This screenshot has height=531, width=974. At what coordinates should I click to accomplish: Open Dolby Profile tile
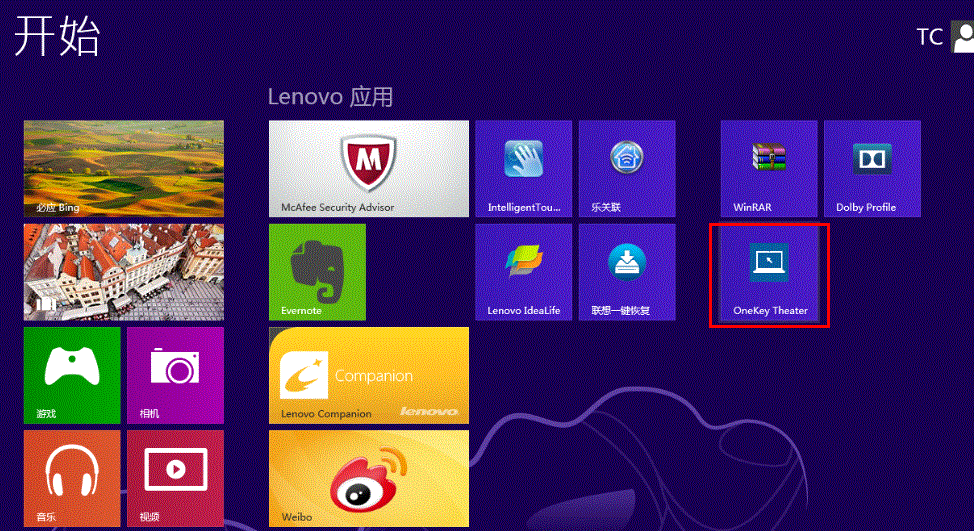pos(872,168)
